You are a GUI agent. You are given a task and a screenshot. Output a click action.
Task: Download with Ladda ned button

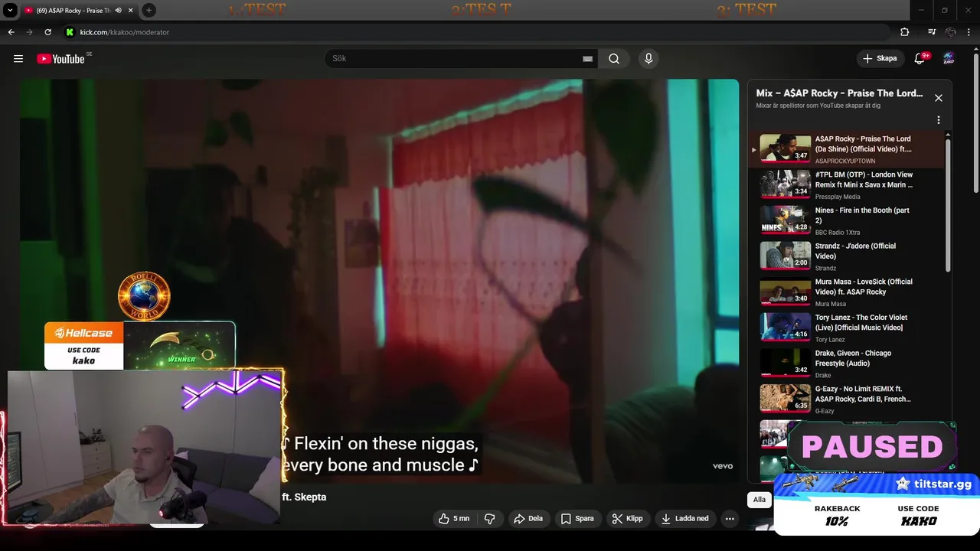click(685, 519)
